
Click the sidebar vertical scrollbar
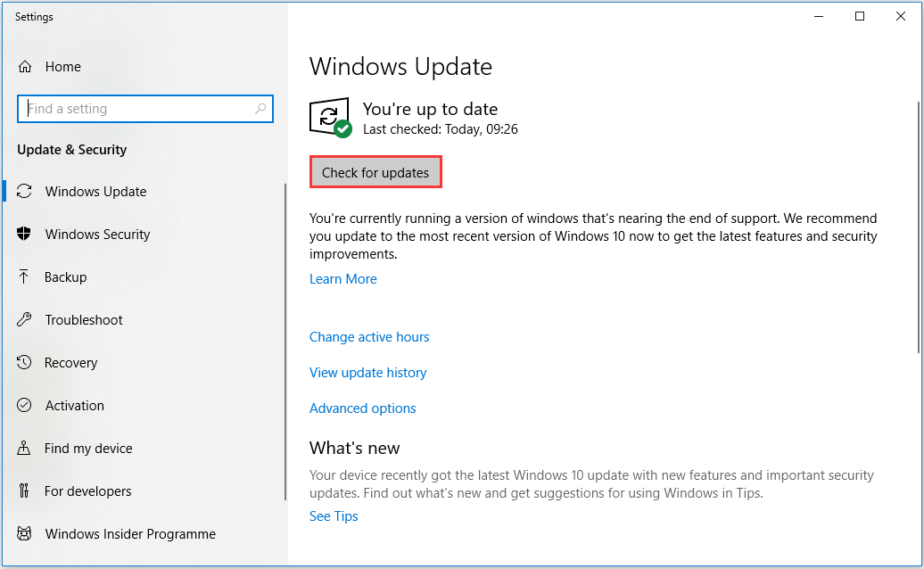pos(285,342)
